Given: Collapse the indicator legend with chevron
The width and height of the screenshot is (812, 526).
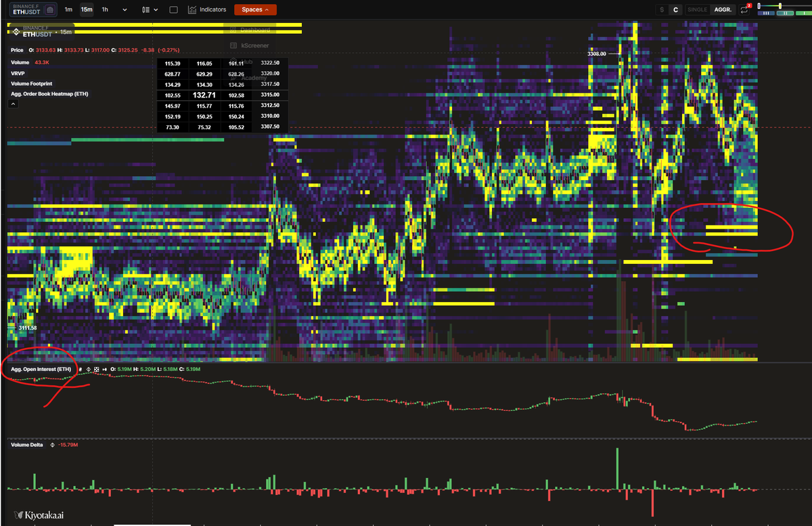Looking at the screenshot, I should click(x=13, y=104).
